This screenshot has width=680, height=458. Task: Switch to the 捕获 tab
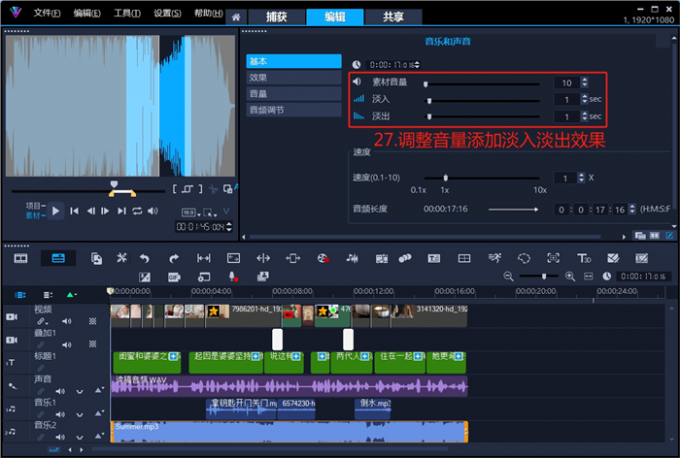[276, 17]
